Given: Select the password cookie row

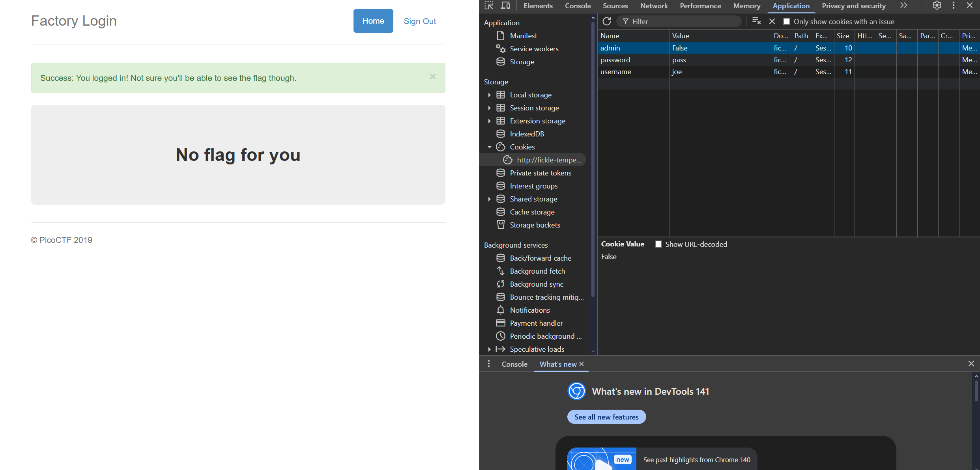Looking at the screenshot, I should (789, 60).
